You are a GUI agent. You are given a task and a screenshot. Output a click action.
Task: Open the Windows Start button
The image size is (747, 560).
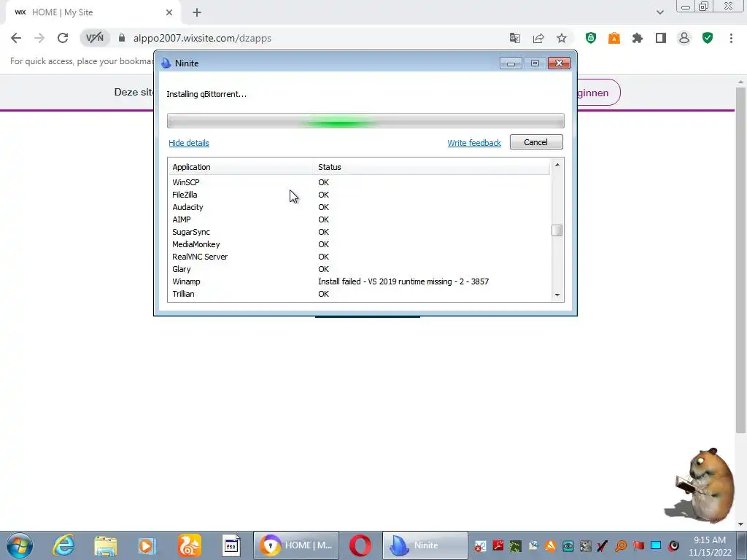tap(19, 545)
